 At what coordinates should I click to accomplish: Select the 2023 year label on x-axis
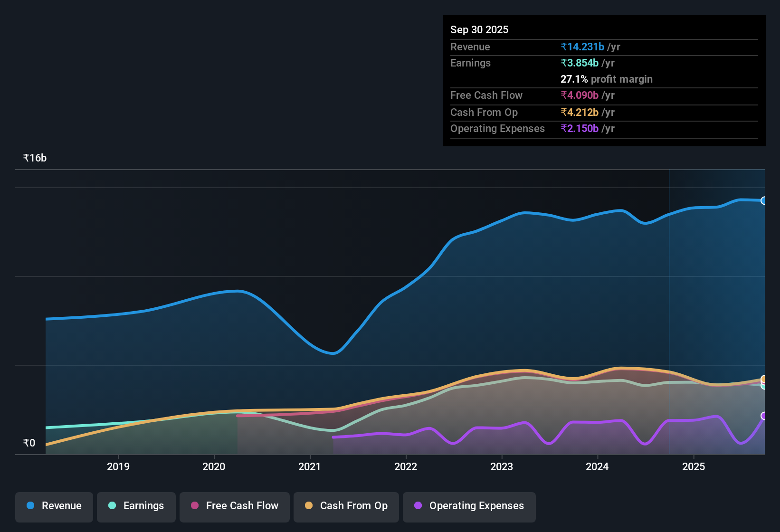[502, 467]
